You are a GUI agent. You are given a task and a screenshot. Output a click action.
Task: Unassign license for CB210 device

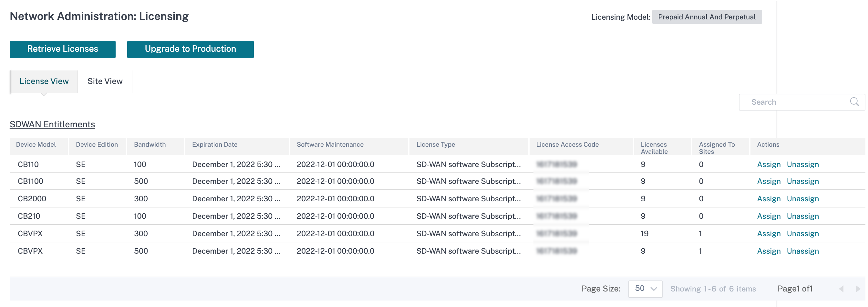click(803, 217)
